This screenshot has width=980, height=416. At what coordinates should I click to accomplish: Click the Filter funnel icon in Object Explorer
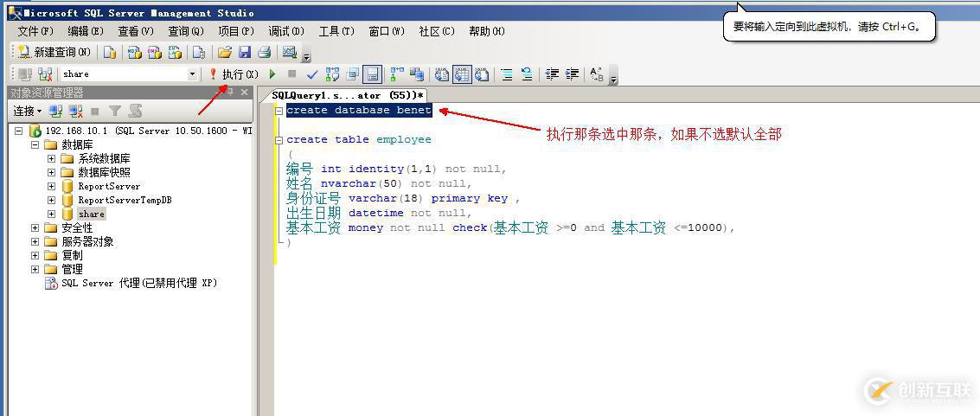[115, 111]
